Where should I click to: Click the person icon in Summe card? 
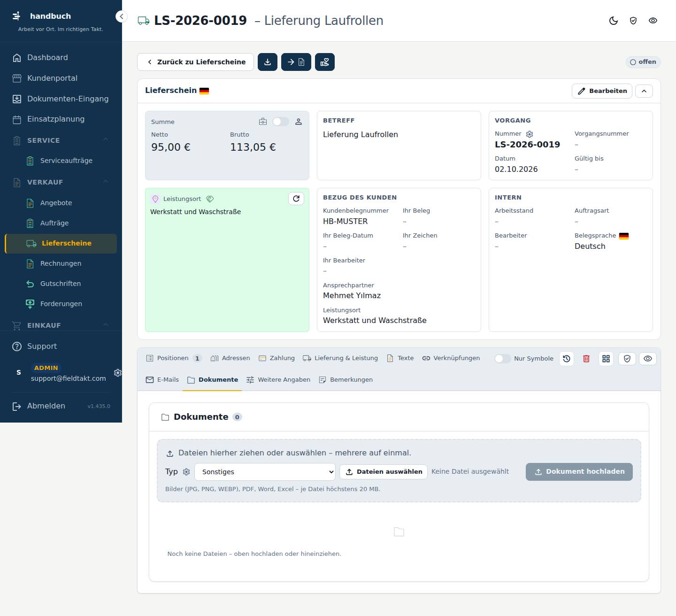coord(299,122)
